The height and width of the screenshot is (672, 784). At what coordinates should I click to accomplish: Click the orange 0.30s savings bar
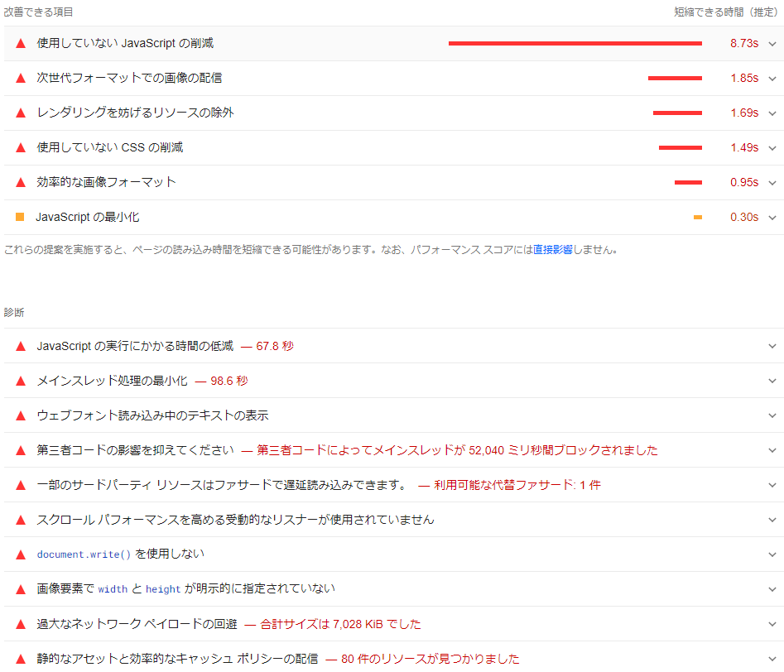tap(698, 217)
